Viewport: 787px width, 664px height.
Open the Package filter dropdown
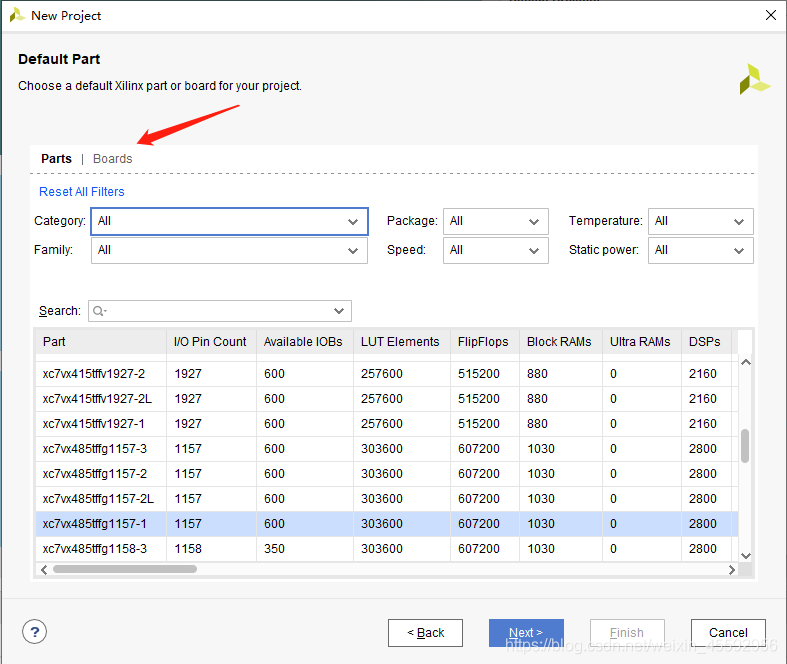(495, 221)
